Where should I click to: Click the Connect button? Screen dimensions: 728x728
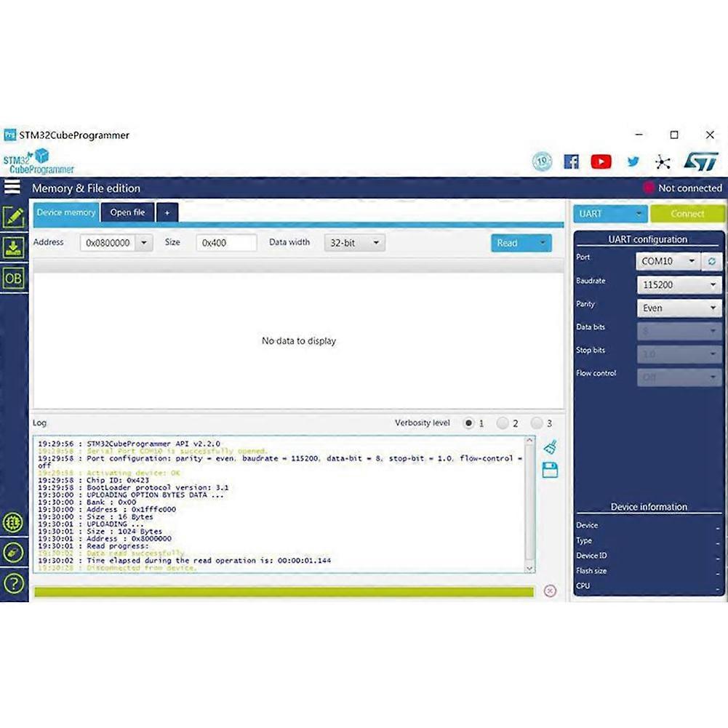click(687, 214)
